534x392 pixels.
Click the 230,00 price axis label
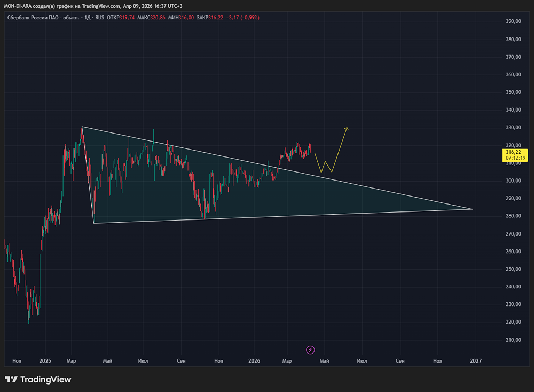click(x=513, y=304)
